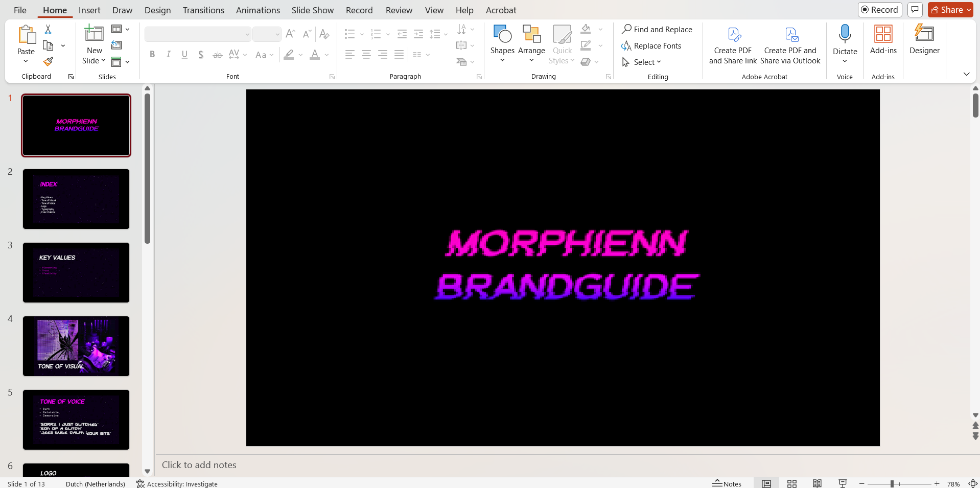
Task: Toggle bold formatting
Action: (x=152, y=54)
